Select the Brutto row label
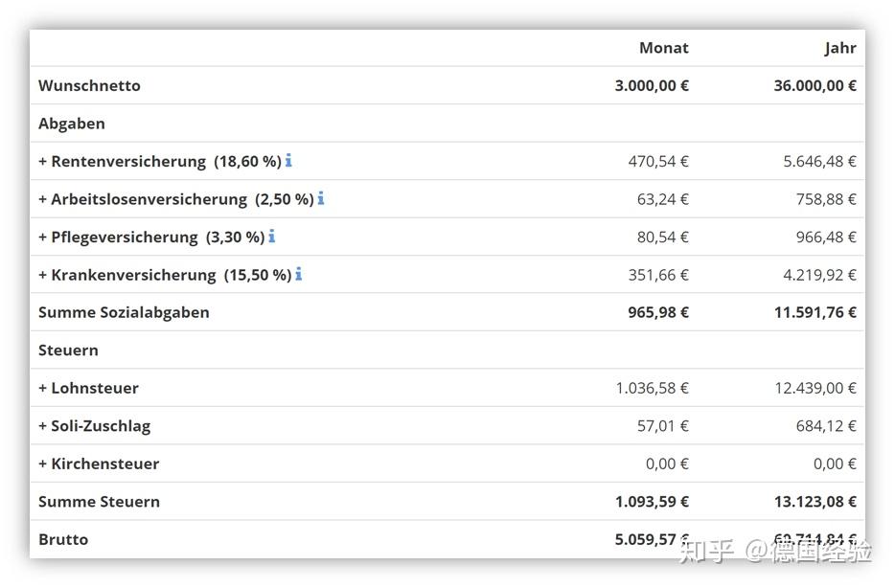Viewport: 895px width, 588px height. coord(63,539)
